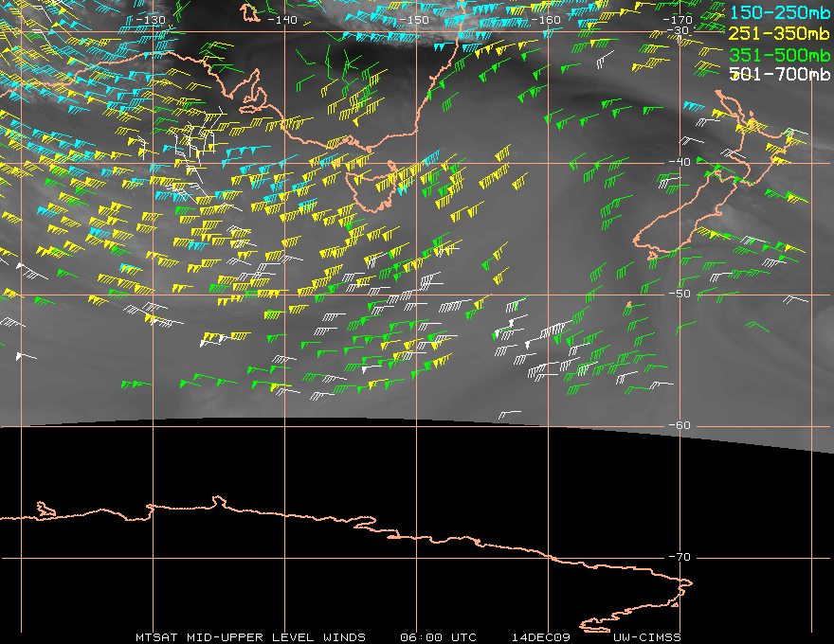Click the cyan 150-250mb legend label
Image resolution: width=834 pixels, height=644 pixels.
point(779,12)
